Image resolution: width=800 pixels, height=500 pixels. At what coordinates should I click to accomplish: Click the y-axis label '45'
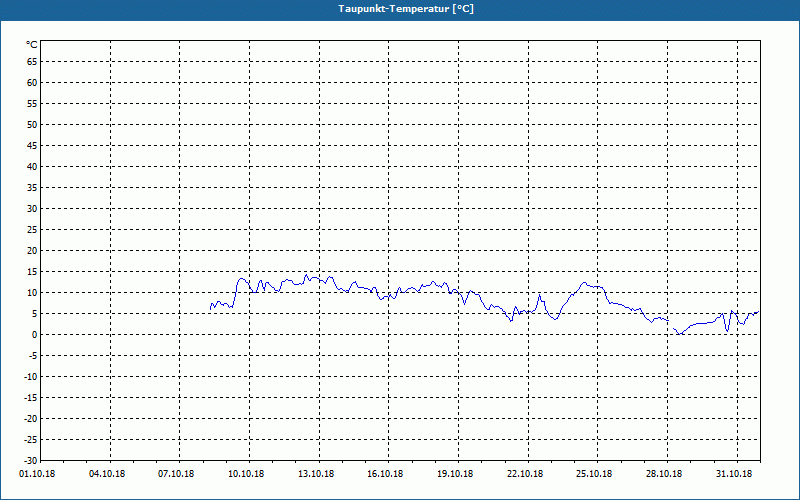32,146
